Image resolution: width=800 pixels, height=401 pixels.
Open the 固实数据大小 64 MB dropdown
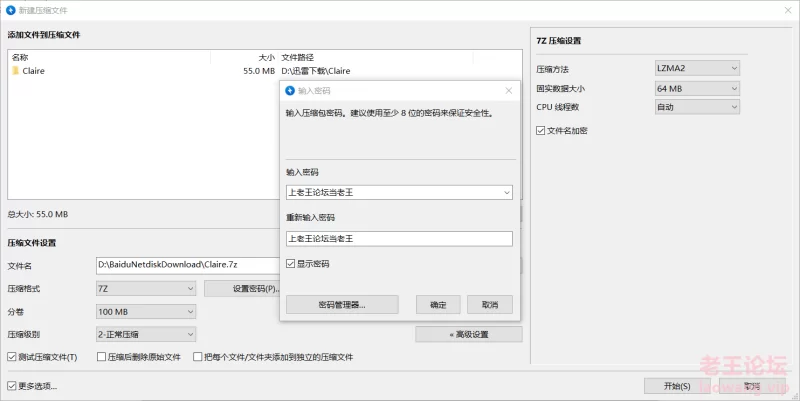[697, 88]
